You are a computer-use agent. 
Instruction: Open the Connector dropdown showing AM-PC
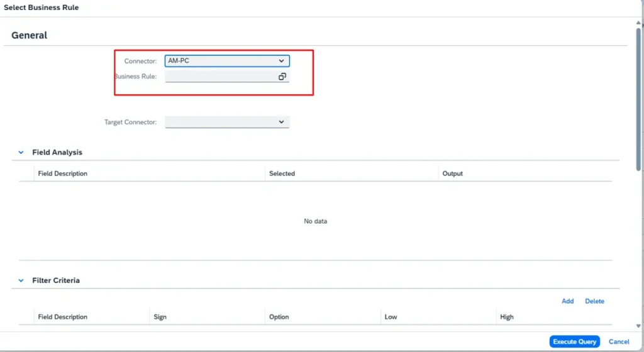pyautogui.click(x=226, y=61)
